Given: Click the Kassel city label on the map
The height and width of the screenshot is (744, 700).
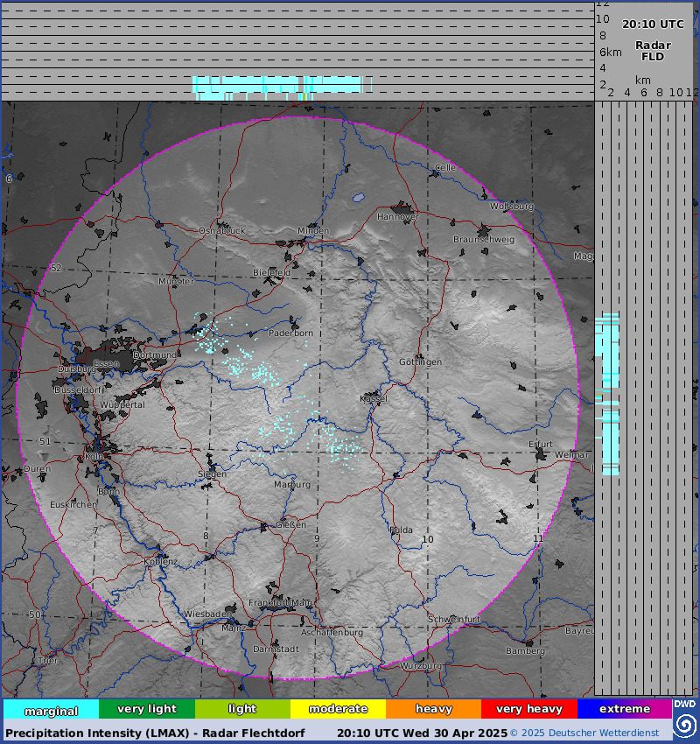Looking at the screenshot, I should 374,398.
